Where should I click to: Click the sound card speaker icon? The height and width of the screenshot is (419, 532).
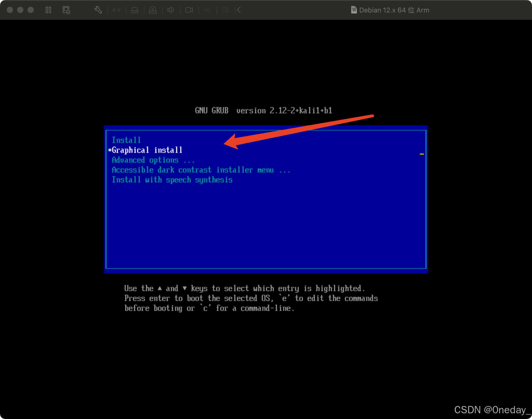click(x=171, y=10)
